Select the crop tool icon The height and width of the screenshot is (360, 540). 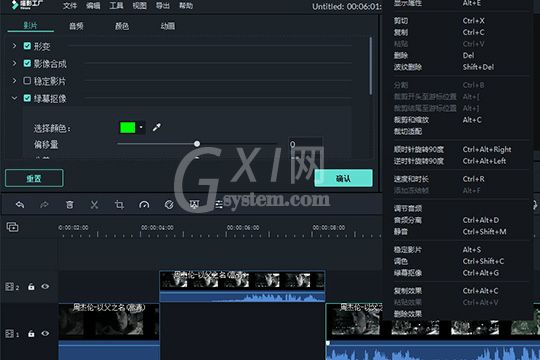tap(119, 205)
